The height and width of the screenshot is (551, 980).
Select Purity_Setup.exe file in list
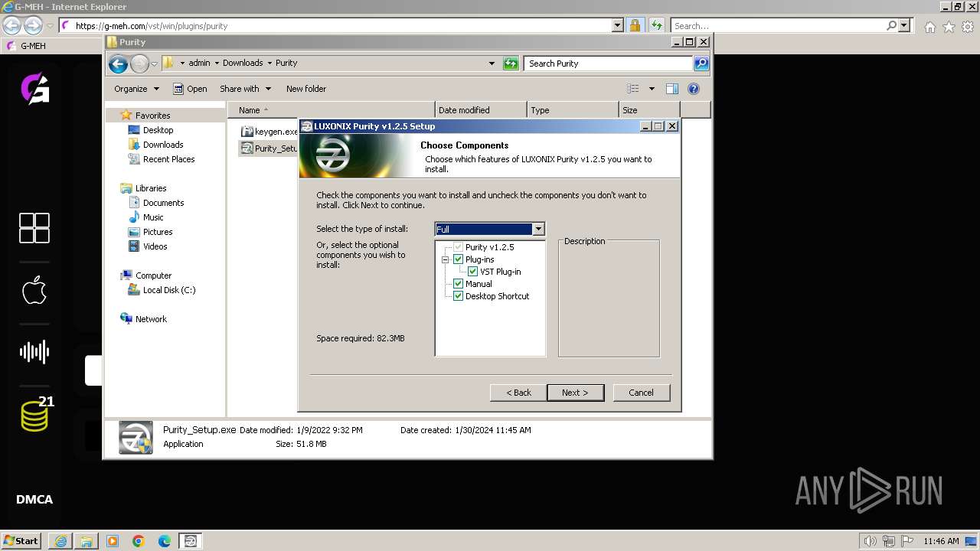[269, 148]
